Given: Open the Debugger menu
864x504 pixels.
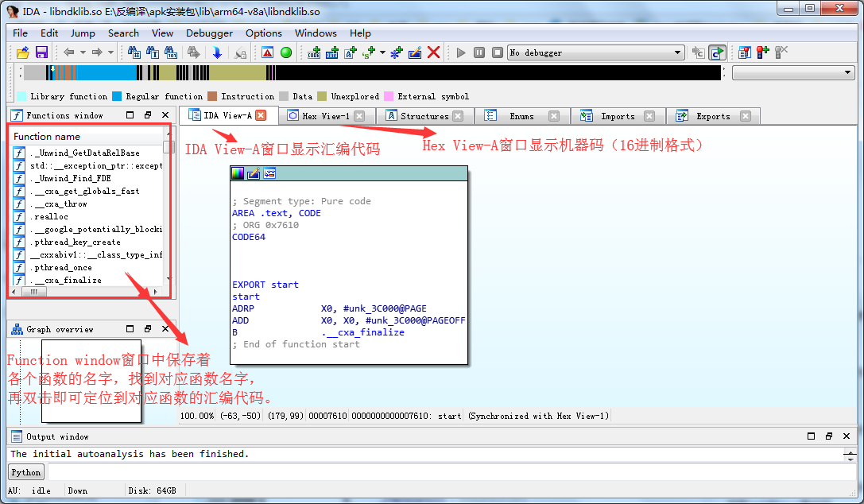Looking at the screenshot, I should click(x=209, y=33).
